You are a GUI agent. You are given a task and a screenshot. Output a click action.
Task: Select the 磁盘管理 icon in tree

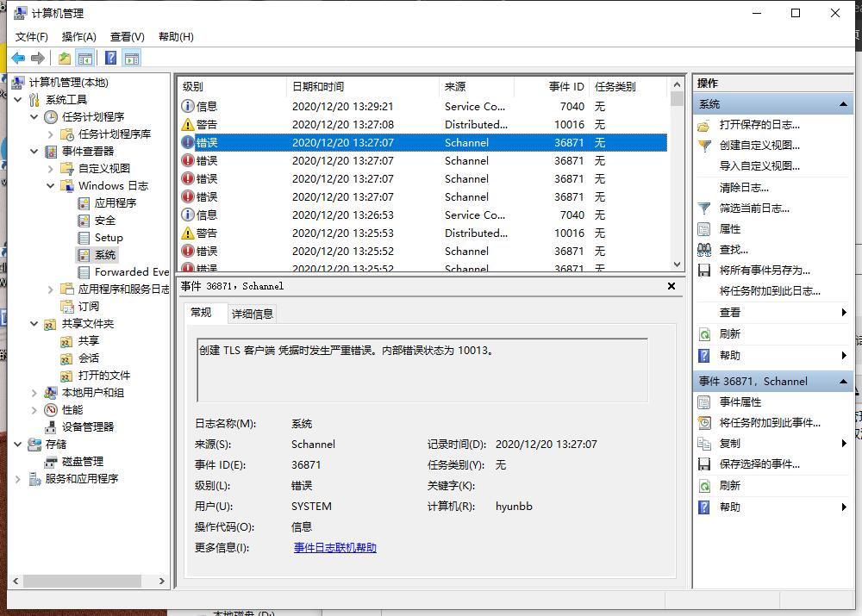pyautogui.click(x=51, y=462)
